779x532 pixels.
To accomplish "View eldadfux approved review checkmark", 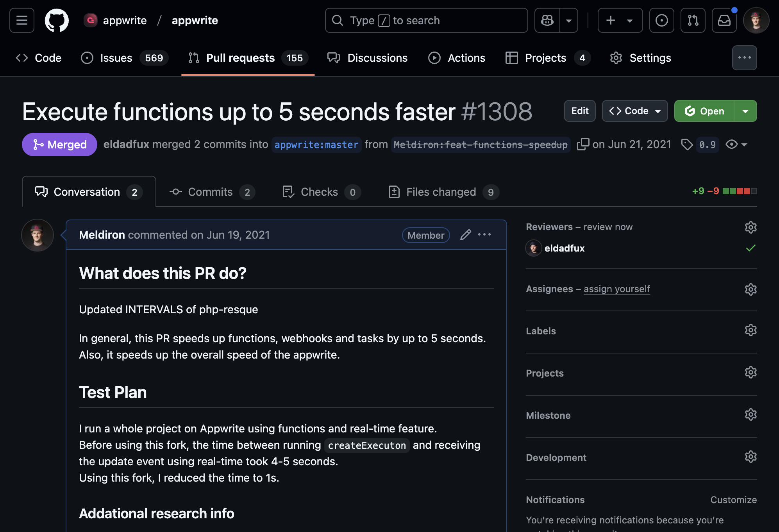I will 750,248.
